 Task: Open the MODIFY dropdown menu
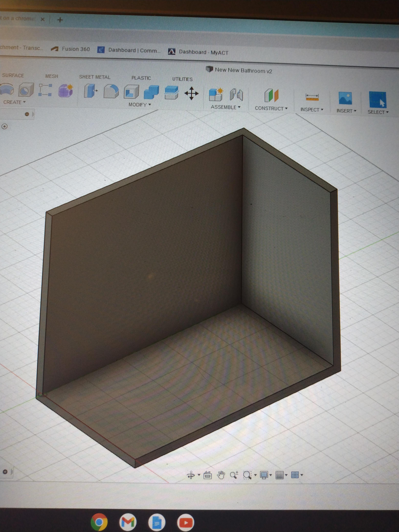point(140,105)
